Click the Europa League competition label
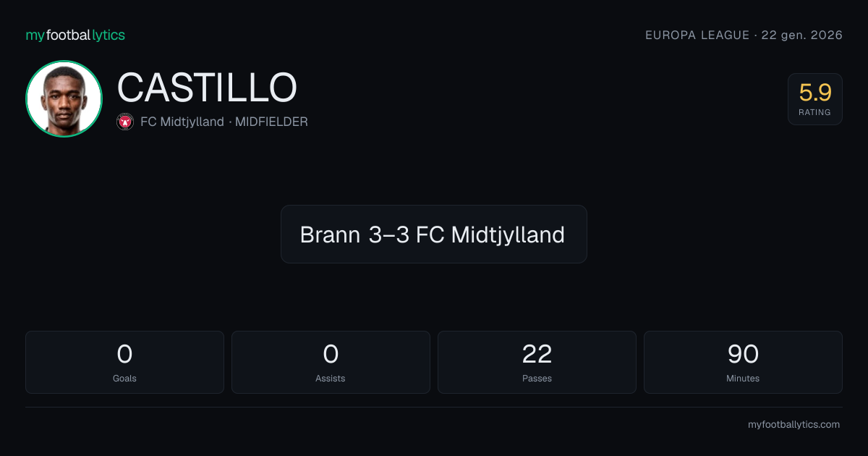 pyautogui.click(x=697, y=35)
